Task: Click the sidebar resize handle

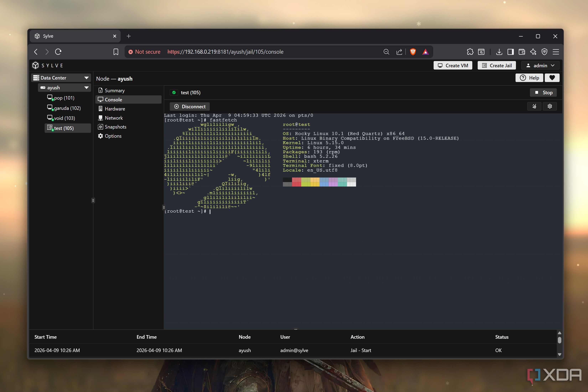Action: pyautogui.click(x=93, y=200)
